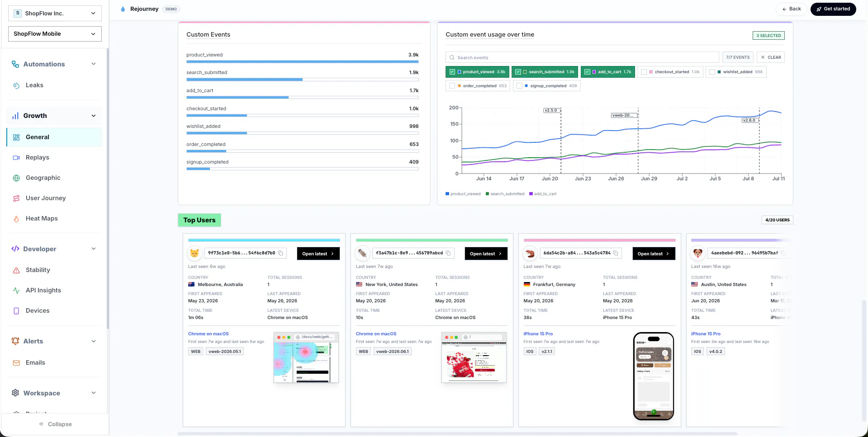Click the User Journey icon
The width and height of the screenshot is (868, 437).
[x=16, y=198]
